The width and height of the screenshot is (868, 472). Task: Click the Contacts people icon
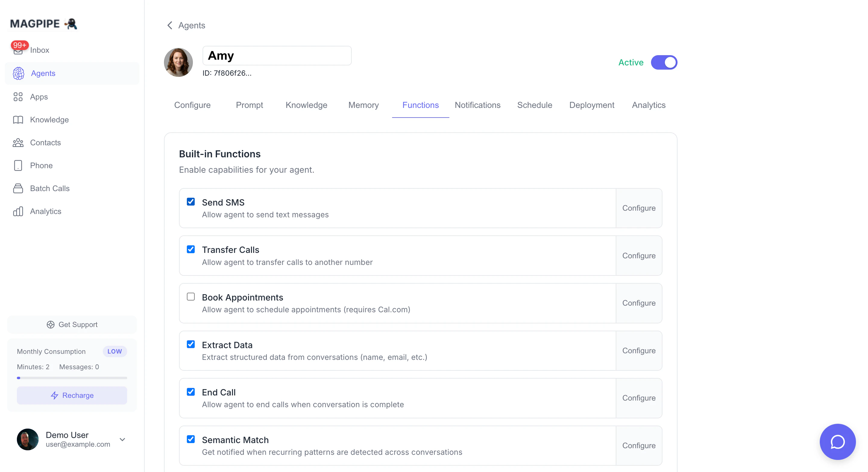coord(18,143)
